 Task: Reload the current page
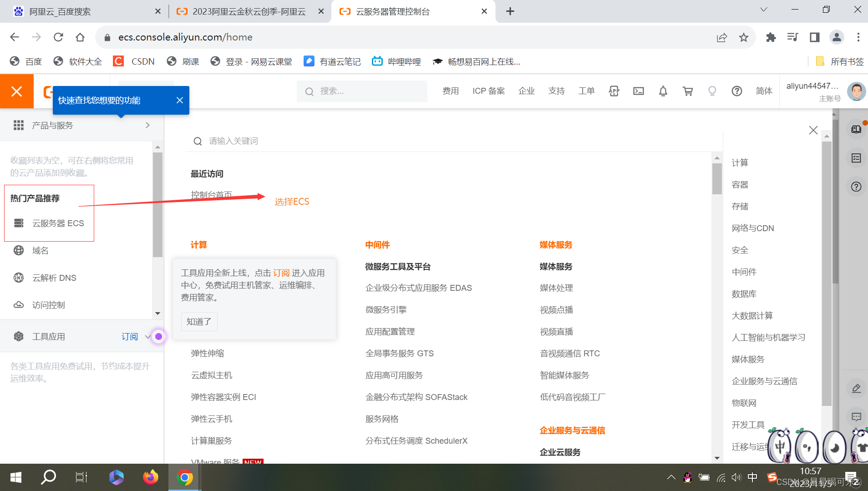[x=58, y=37]
